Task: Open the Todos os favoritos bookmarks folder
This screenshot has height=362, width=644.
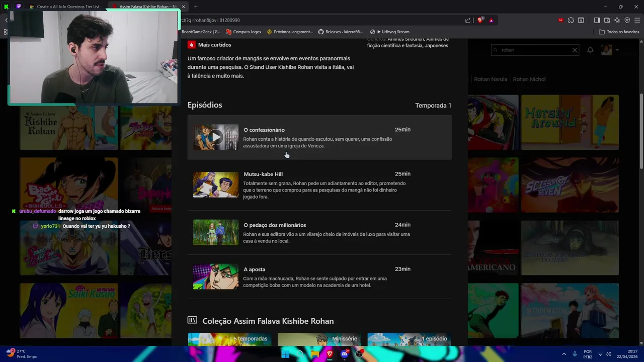Action: click(619, 32)
